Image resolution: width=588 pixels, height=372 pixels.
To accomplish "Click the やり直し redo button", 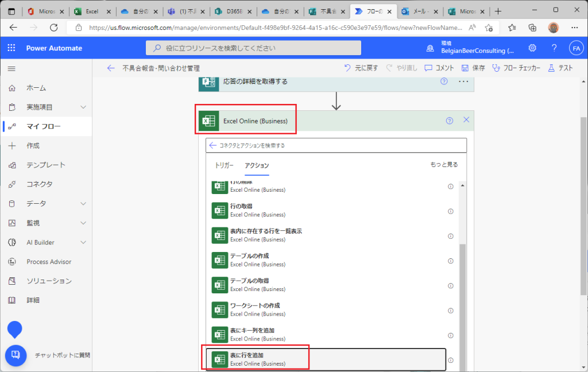I will 401,68.
